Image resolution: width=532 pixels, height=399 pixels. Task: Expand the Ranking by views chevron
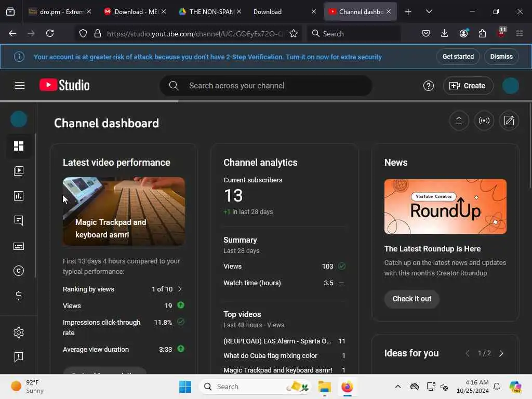pyautogui.click(x=180, y=289)
